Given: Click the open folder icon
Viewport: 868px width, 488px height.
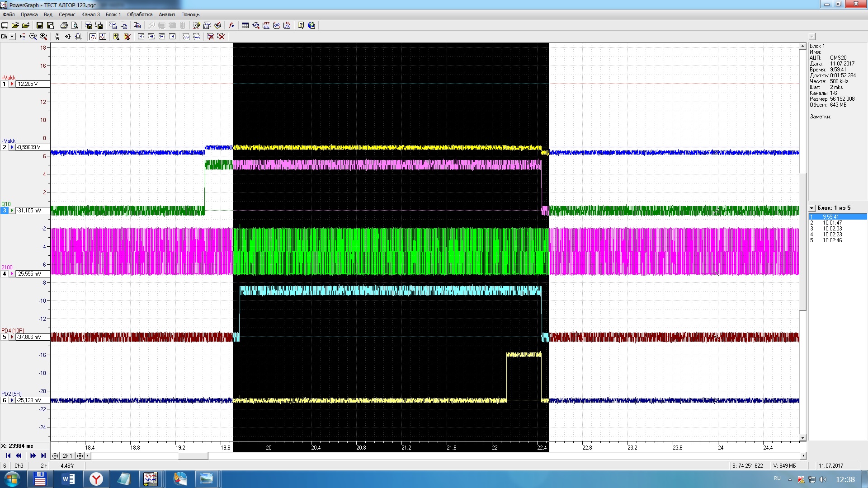Looking at the screenshot, I should pyautogui.click(x=15, y=25).
